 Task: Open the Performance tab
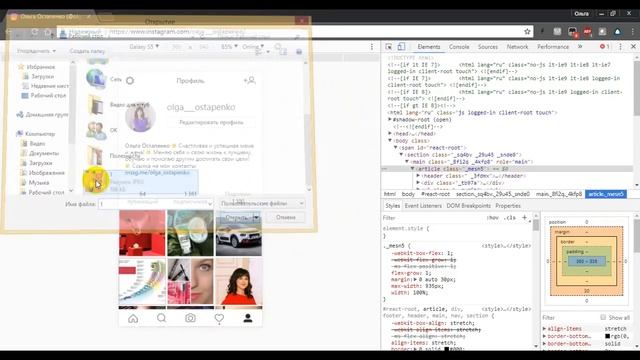click(x=553, y=47)
